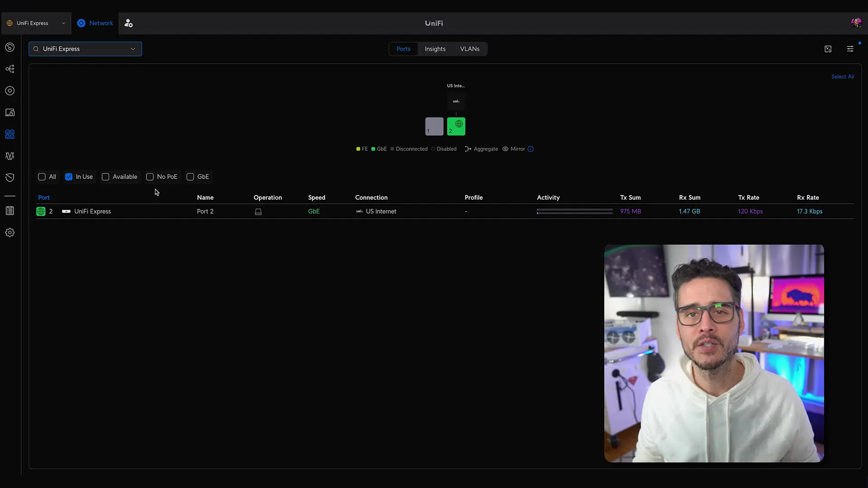The height and width of the screenshot is (488, 868).
Task: Click the US Internet connection cell
Action: 376,211
